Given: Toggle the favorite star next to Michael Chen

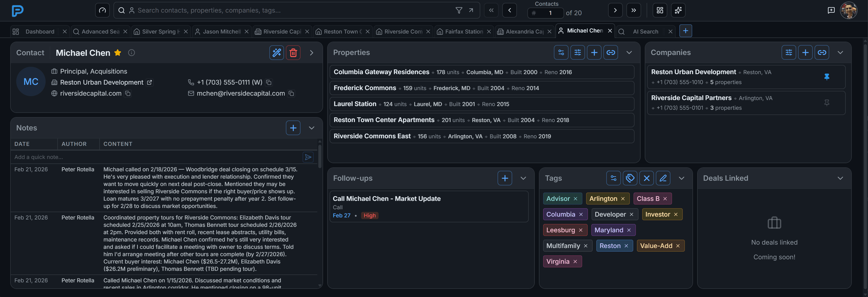Looking at the screenshot, I should click(118, 53).
